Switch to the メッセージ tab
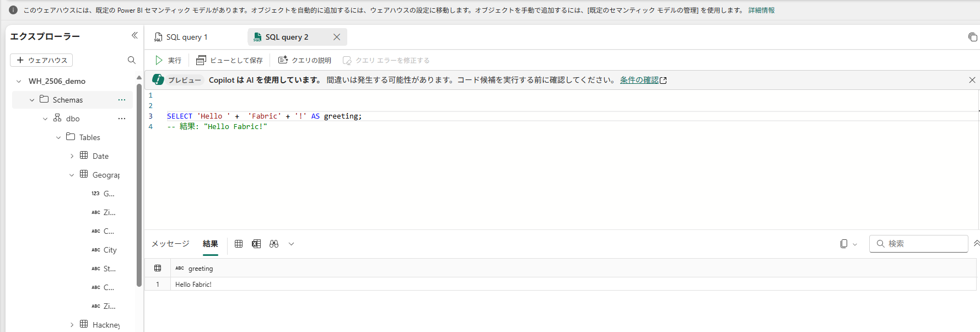The image size is (980, 332). click(x=170, y=244)
